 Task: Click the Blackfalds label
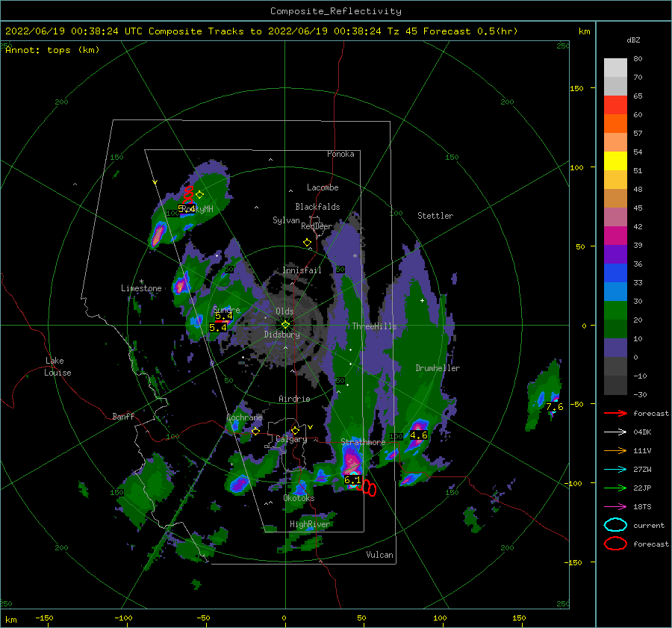tap(317, 207)
